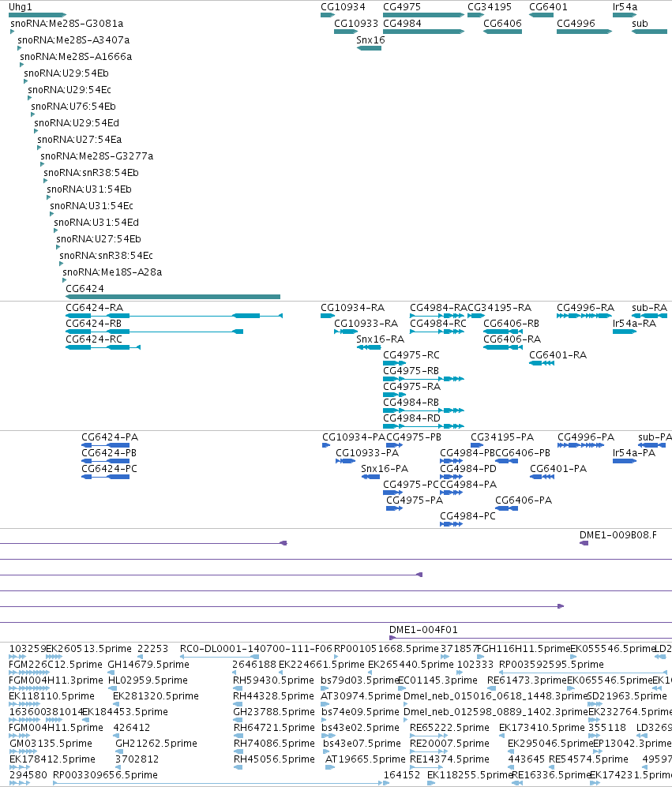Viewport: 672px width, 787px height.
Task: Click the CG6424-RB transcript
Action: [154, 332]
